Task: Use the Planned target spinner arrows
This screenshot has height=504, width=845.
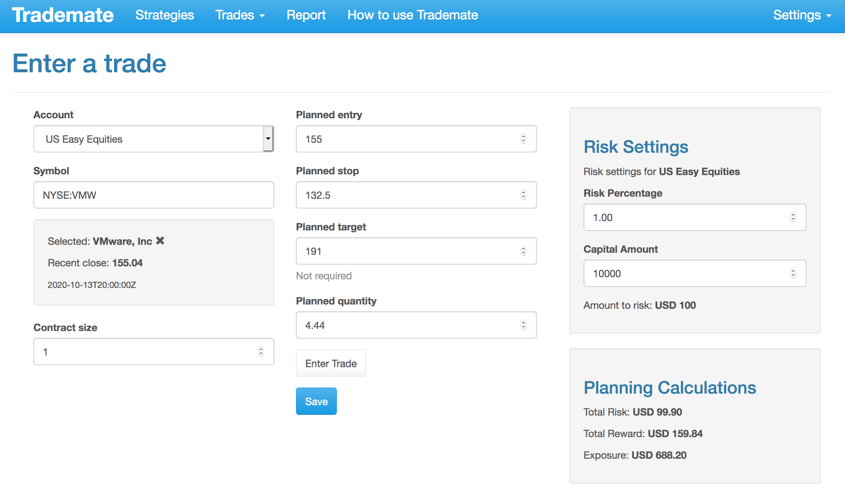Action: [x=524, y=251]
